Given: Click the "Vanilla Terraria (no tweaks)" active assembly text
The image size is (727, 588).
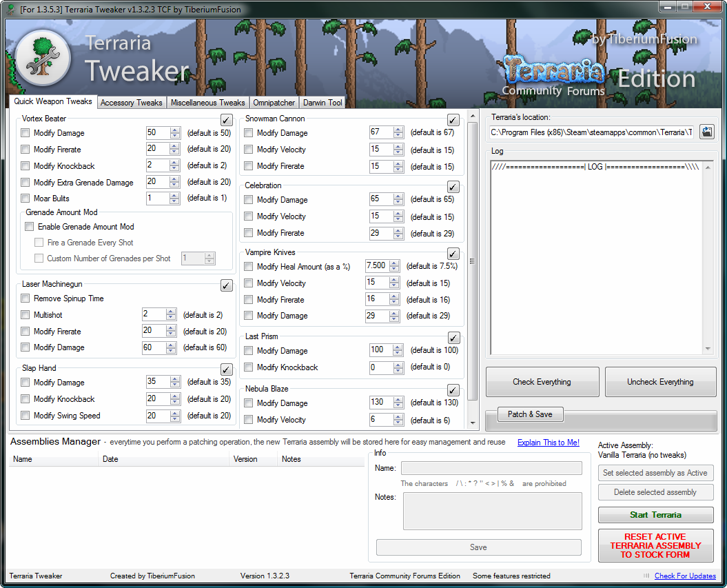Looking at the screenshot, I should click(642, 455).
